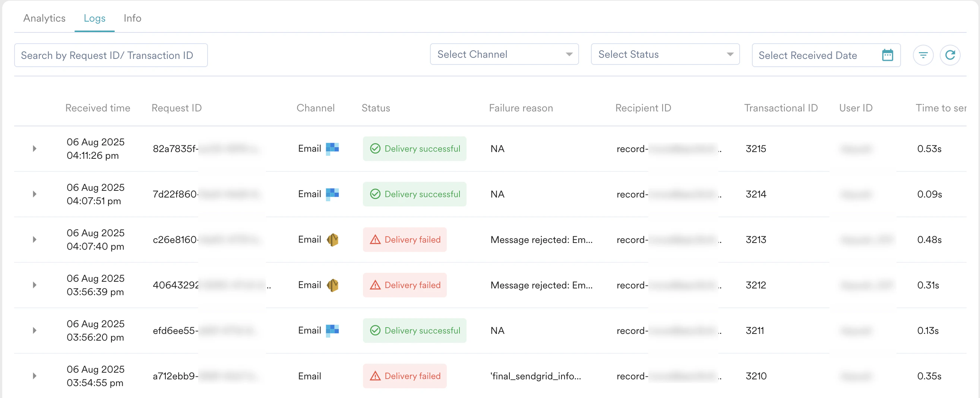Click failure reason 'final_sendgrid_info...'
This screenshot has height=398, width=980.
[536, 376]
